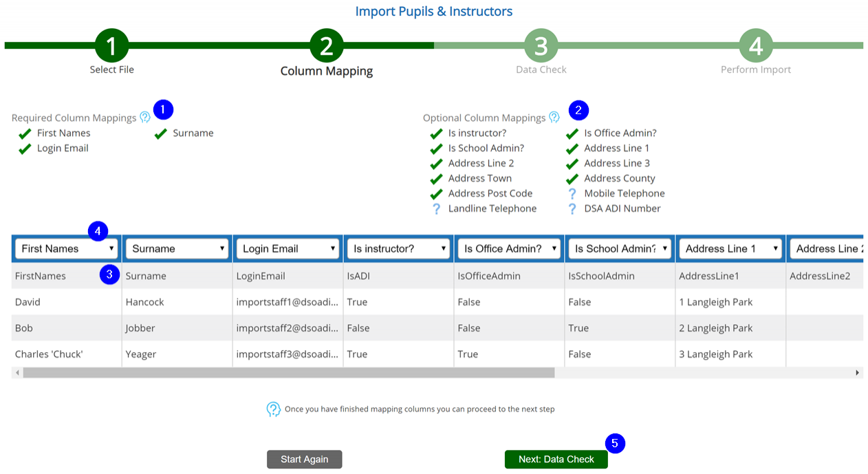Jump to step 3 Data Check

click(x=541, y=46)
